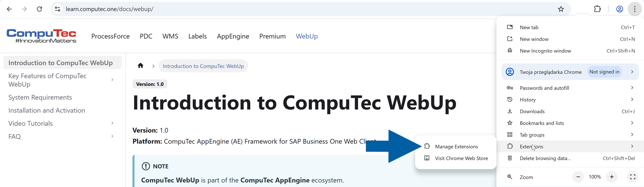The height and width of the screenshot is (187, 644).
Task: Click the Not signed in profile badge
Action: (x=604, y=72)
